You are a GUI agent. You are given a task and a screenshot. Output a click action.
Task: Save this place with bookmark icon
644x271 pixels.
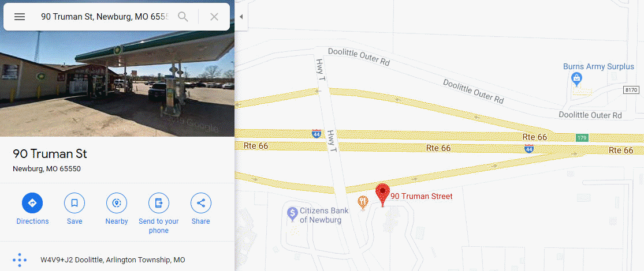pos(75,203)
